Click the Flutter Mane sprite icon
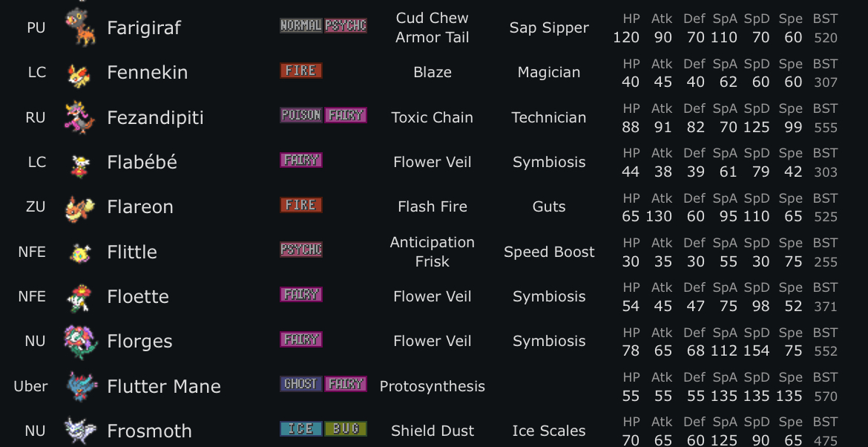The height and width of the screenshot is (447, 868). pyautogui.click(x=80, y=386)
